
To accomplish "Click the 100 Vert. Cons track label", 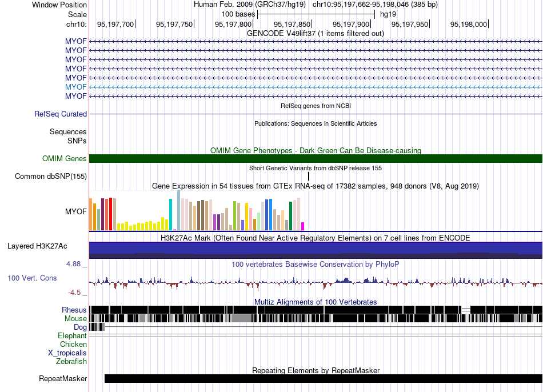I will (x=32, y=278).
